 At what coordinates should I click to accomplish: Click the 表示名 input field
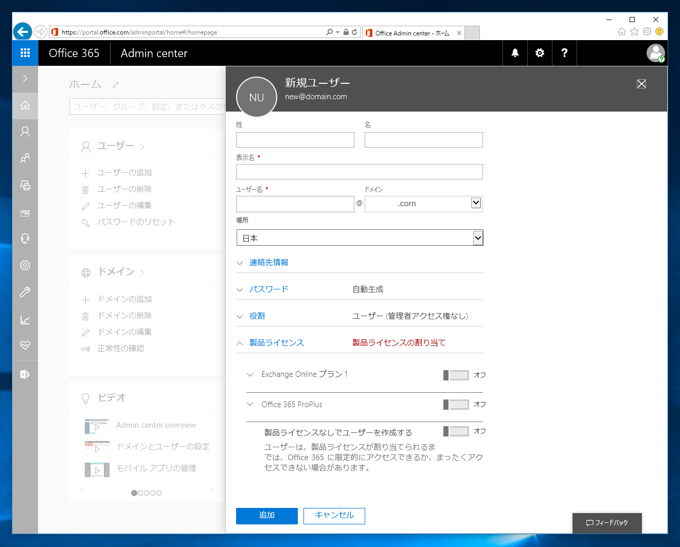point(359,172)
